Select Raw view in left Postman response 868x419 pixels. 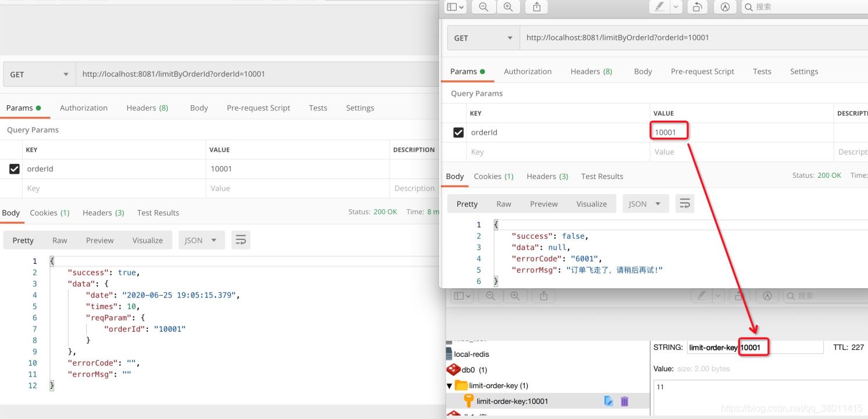coord(60,240)
